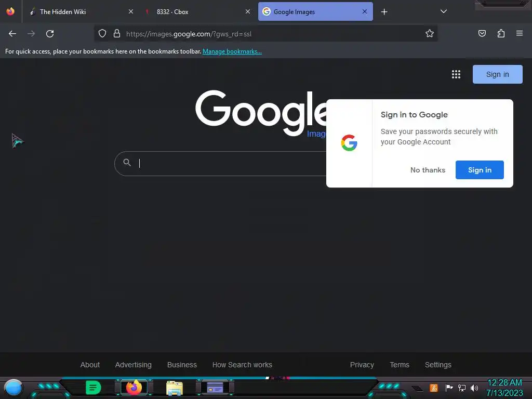Open the Terms footer link
The width and height of the screenshot is (532, 399).
tap(400, 365)
